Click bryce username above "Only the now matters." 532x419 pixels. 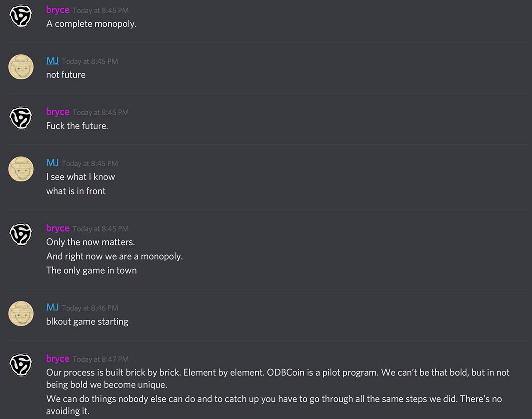click(58, 228)
